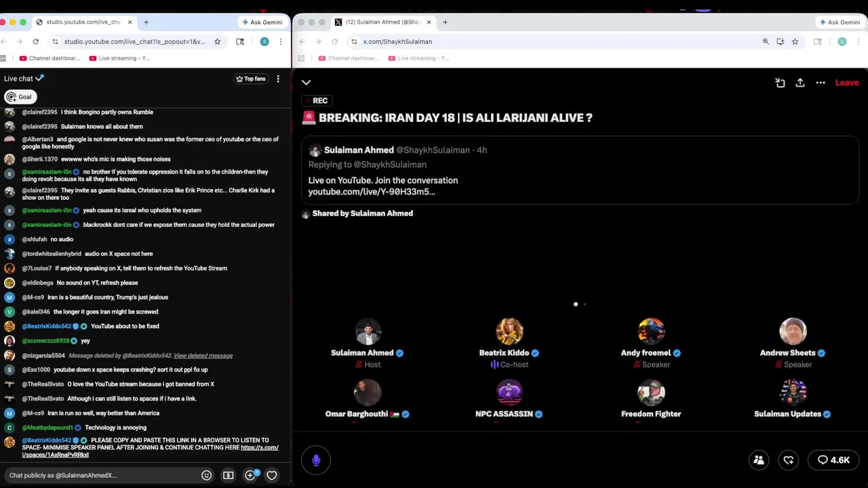Open Andy froemel speaker avatar
Viewport: 868px width, 488px height.
coord(651,331)
